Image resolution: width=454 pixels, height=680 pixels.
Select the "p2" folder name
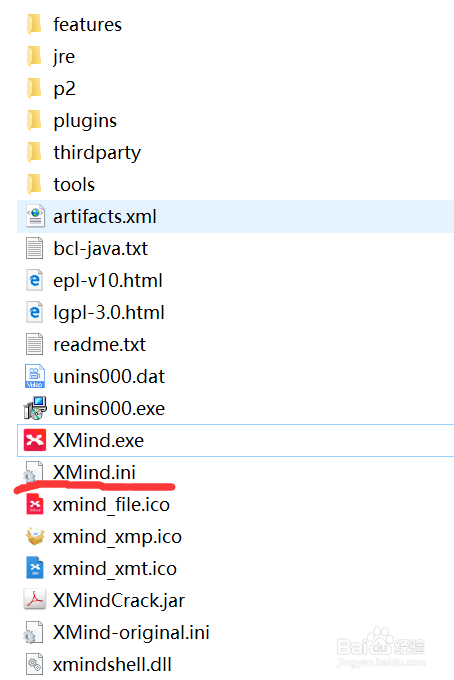[65, 89]
